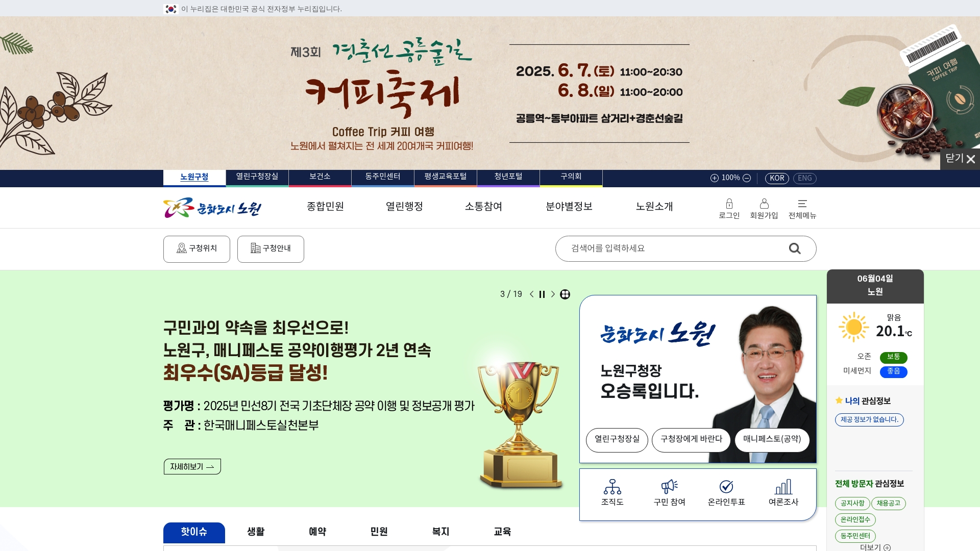Open 구청장에게 바란다 link
The image size is (980, 551).
pos(691,439)
